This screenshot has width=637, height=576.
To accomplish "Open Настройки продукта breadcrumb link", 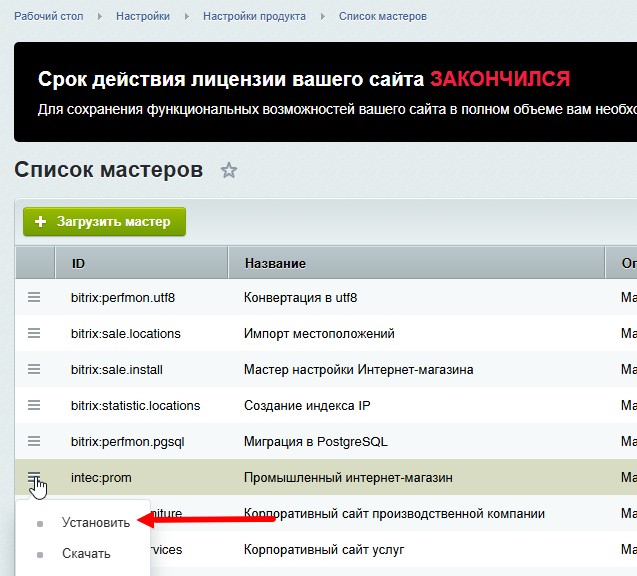I will point(254,16).
